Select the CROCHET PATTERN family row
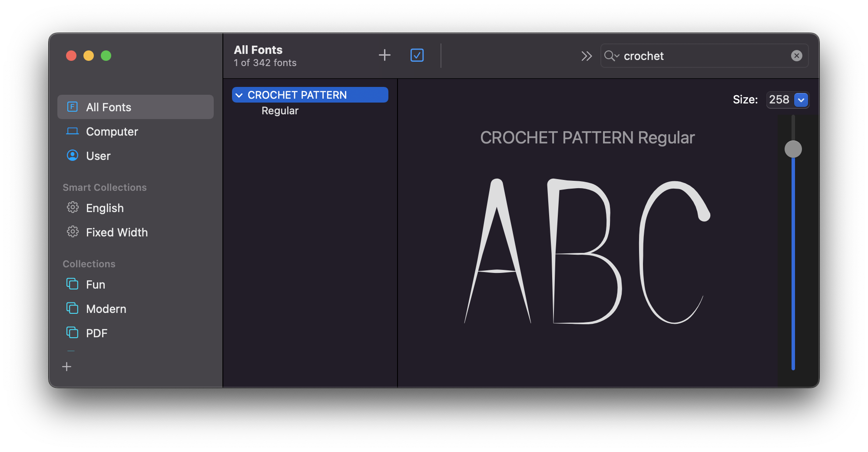 tap(310, 95)
